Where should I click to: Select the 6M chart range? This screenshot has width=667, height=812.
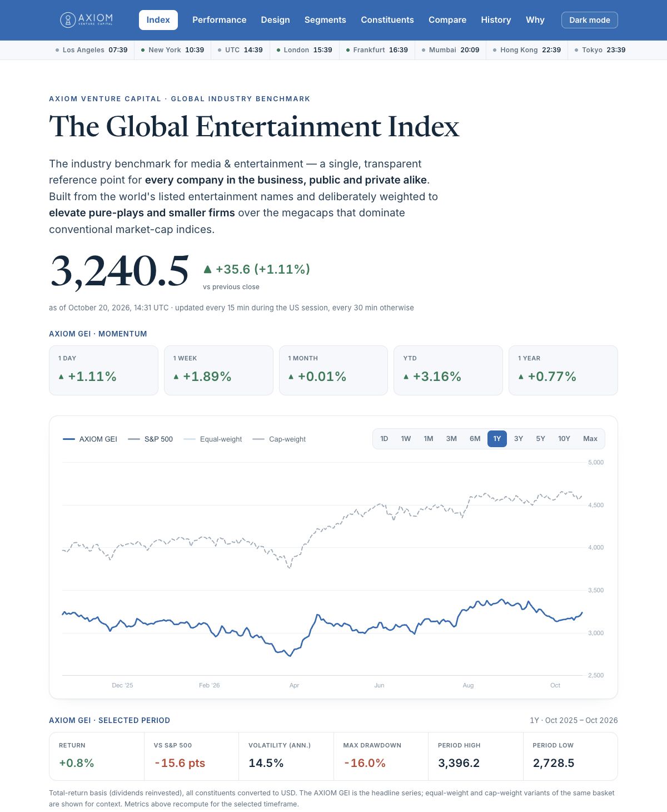pyautogui.click(x=475, y=439)
